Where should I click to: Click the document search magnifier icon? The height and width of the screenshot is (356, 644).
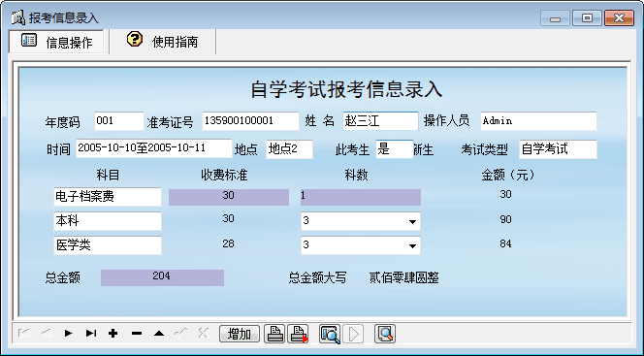point(385,334)
